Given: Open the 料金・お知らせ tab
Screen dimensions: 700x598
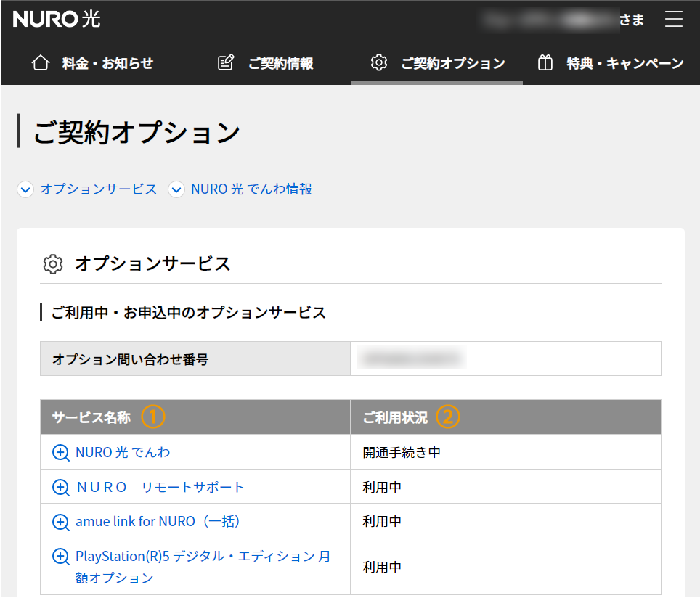Looking at the screenshot, I should pos(93,63).
